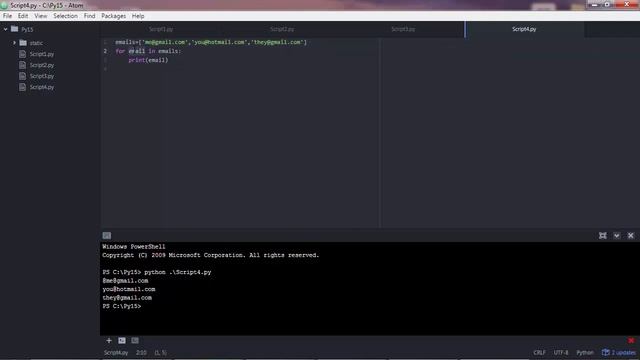Viewport: 640px width, 360px height.
Task: Click the print(email) statement on line 3
Action: 148,60
